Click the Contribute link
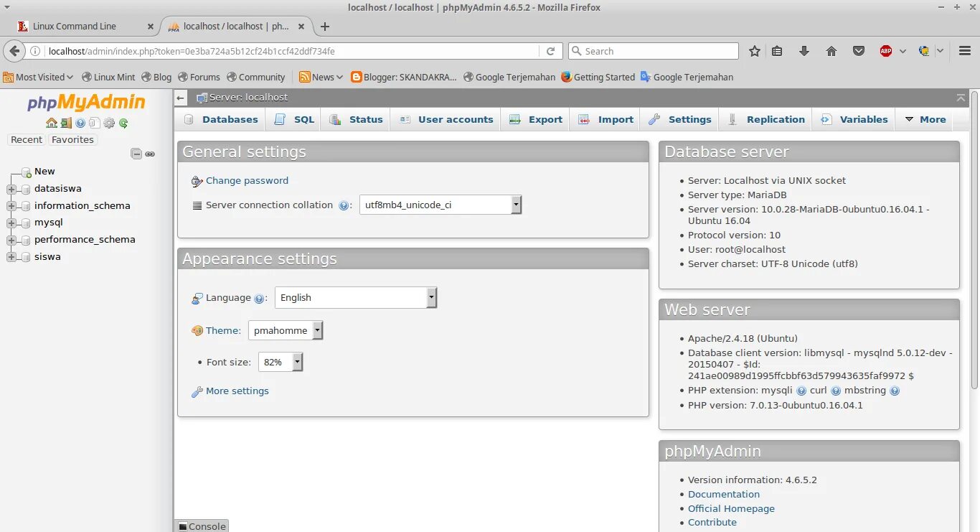980x532 pixels. pos(712,523)
